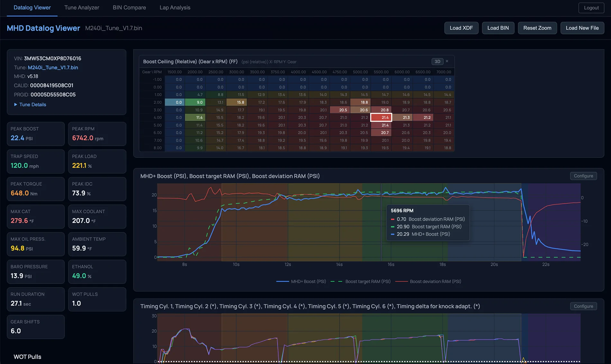Log out of the application
The image size is (611, 364).
(x=591, y=8)
